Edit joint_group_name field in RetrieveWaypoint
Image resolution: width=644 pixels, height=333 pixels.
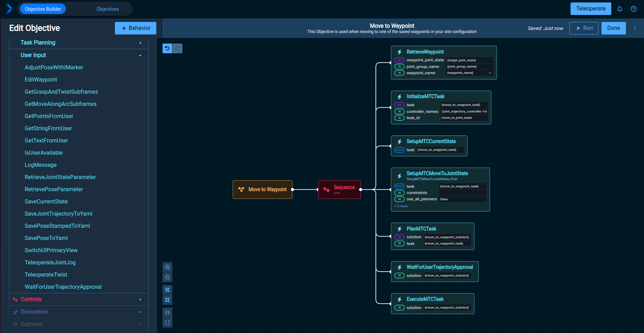[470, 67]
